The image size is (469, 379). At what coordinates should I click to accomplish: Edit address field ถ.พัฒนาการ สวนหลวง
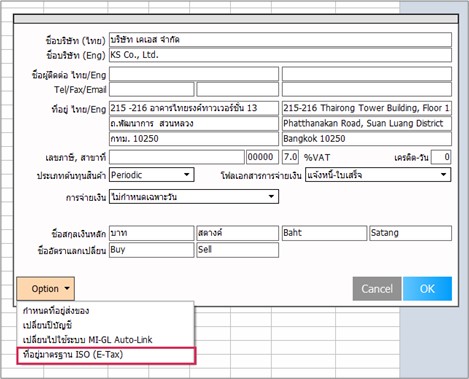tap(194, 124)
